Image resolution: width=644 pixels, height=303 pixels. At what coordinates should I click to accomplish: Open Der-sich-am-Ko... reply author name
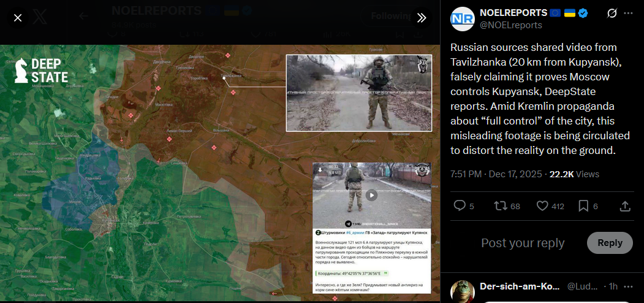(x=520, y=286)
